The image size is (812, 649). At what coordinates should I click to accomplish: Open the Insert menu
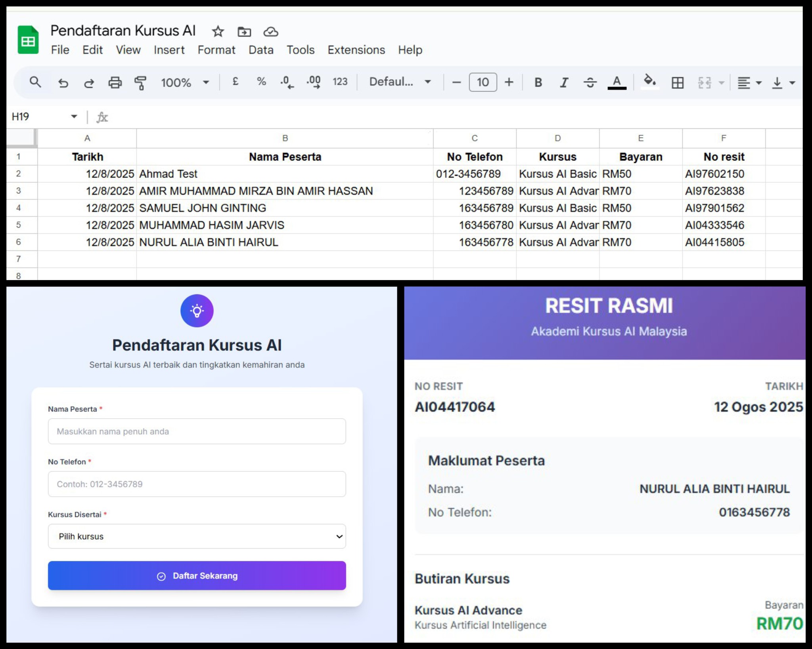pyautogui.click(x=169, y=50)
